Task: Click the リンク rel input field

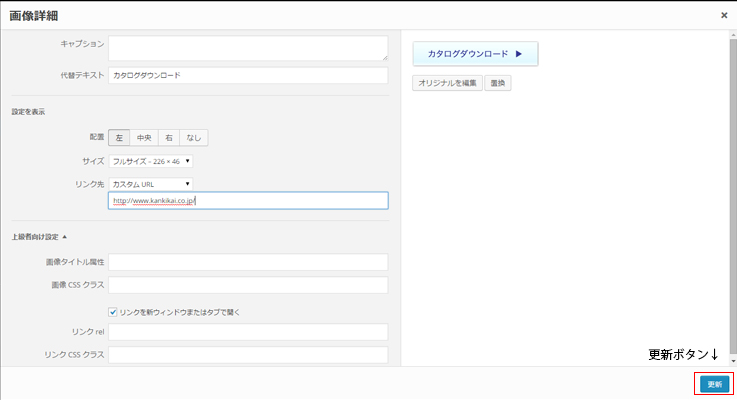Action: pyautogui.click(x=248, y=332)
